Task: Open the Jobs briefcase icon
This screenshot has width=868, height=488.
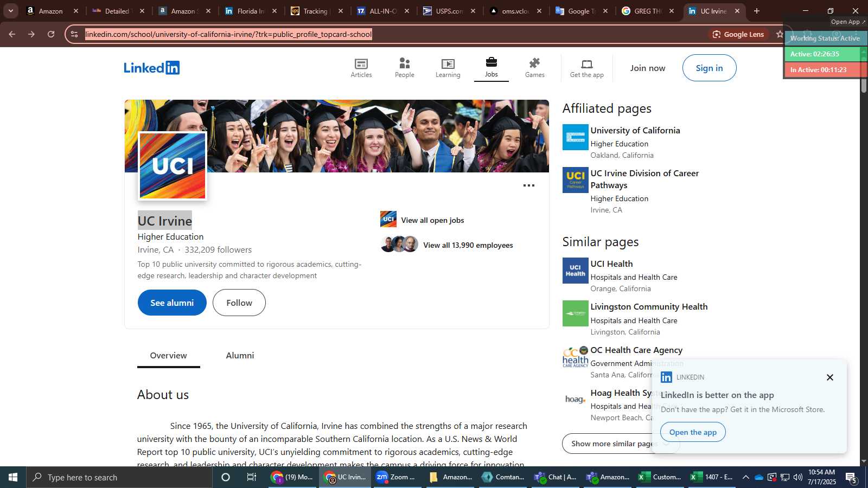Action: (491, 68)
